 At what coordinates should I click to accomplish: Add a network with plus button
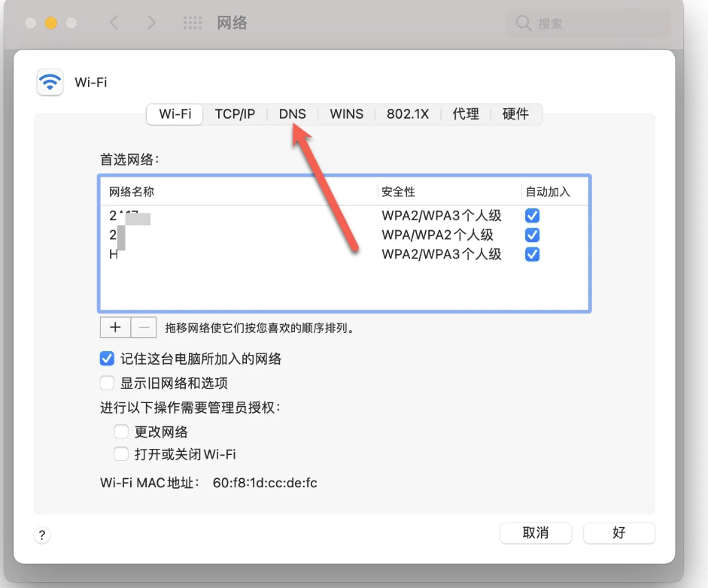pyautogui.click(x=115, y=328)
